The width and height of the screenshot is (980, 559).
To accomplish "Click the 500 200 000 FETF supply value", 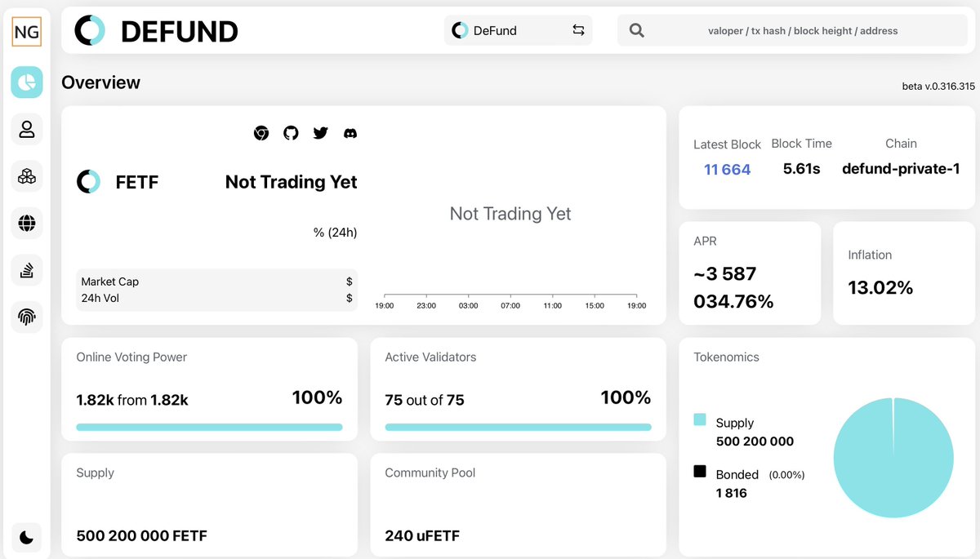I will (x=141, y=536).
